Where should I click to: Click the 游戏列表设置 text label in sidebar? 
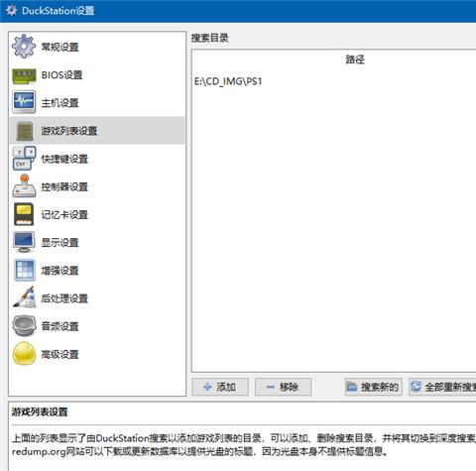69,131
